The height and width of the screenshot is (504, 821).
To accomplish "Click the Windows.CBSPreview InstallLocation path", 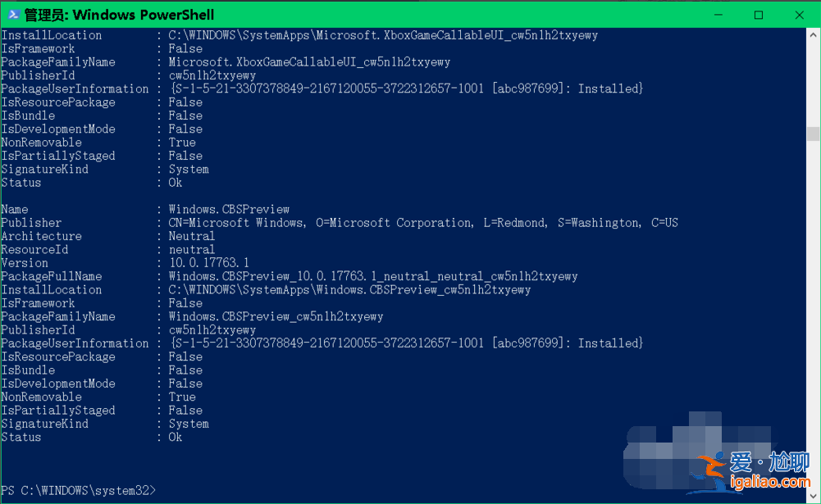I will 349,289.
